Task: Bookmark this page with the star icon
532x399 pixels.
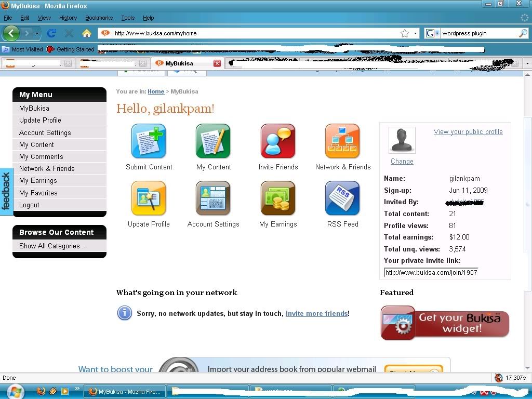Action: pos(404,33)
